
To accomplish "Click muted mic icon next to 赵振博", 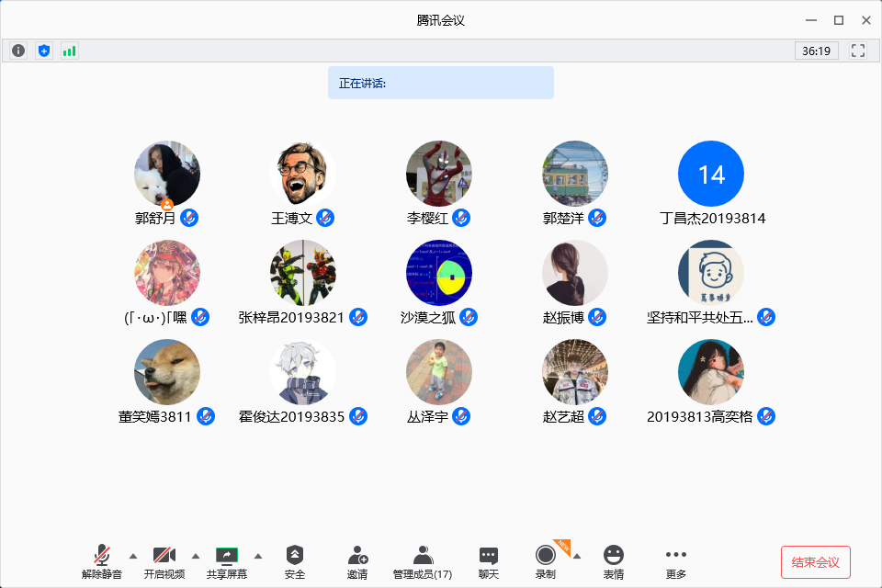I will 597,317.
